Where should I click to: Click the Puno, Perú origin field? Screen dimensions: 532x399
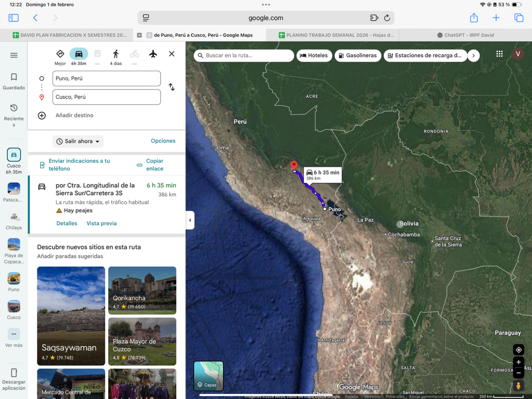107,78
